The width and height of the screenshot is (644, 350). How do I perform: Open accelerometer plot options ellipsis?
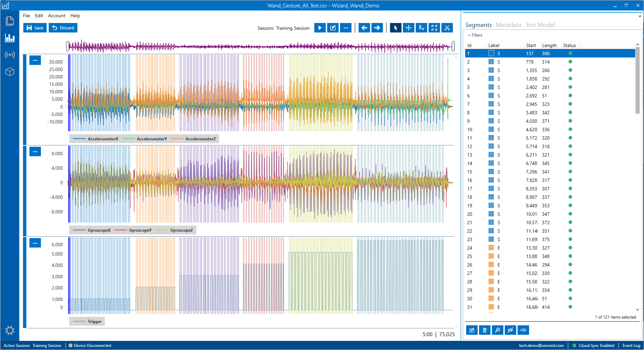coord(35,60)
